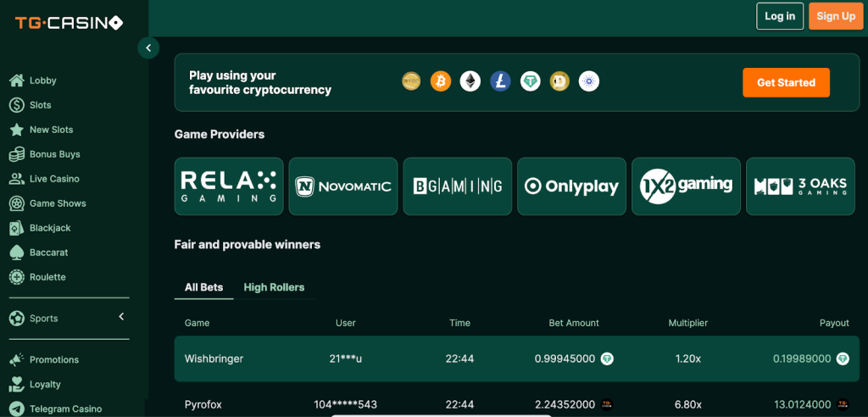The image size is (868, 417).
Task: Click the Game Shows wheel icon
Action: [x=17, y=203]
